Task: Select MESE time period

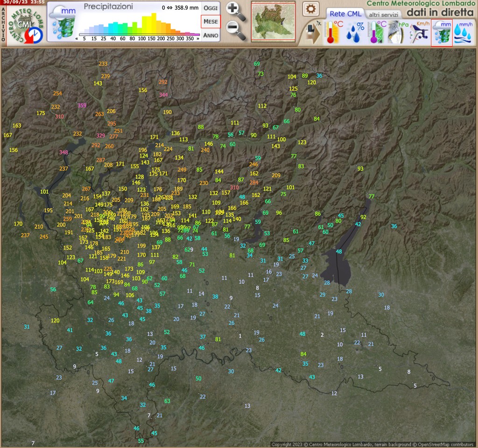Action: (211, 21)
